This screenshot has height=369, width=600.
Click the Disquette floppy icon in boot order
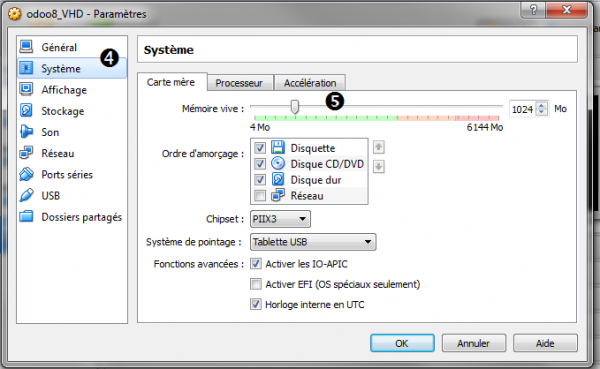pos(278,147)
